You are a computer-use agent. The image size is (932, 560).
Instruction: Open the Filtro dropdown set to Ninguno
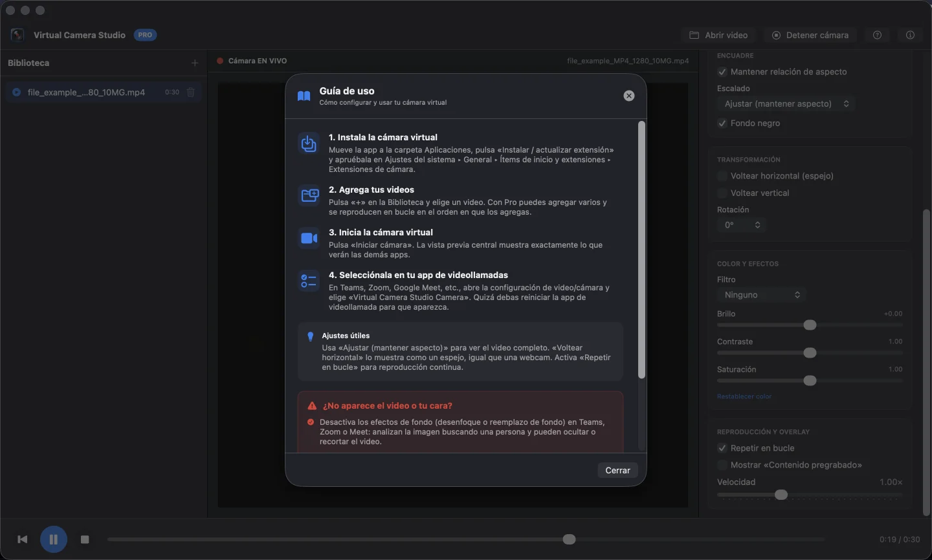762,295
